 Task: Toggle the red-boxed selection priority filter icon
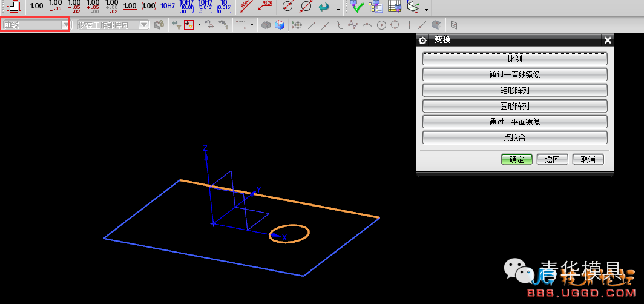(189, 25)
